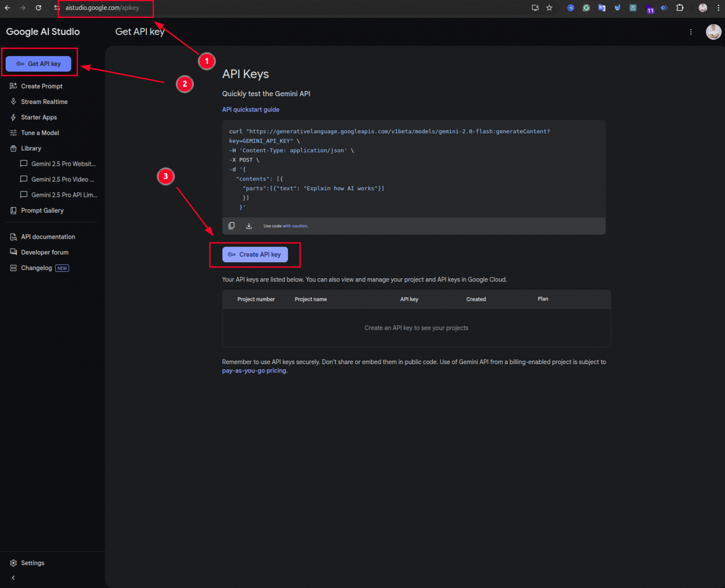The height and width of the screenshot is (588, 725).
Task: Click the browser back arrow
Action: click(x=7, y=8)
